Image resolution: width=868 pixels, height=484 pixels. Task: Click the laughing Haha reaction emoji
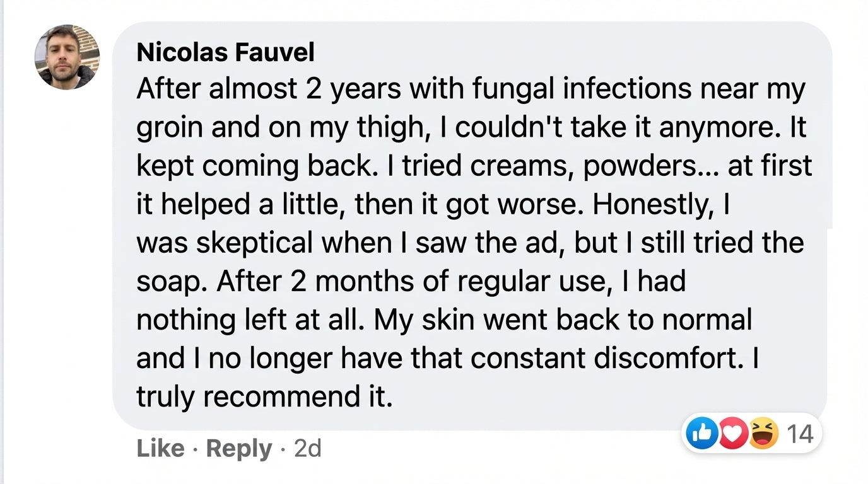point(763,434)
